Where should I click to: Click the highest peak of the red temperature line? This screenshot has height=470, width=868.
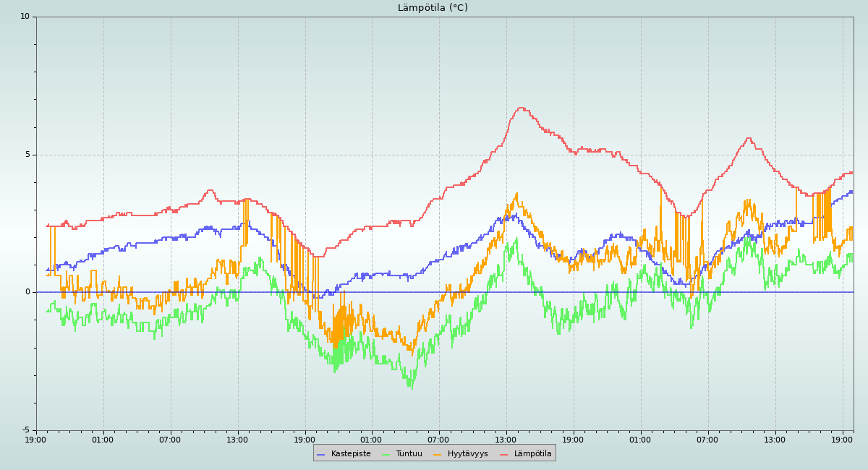point(521,108)
